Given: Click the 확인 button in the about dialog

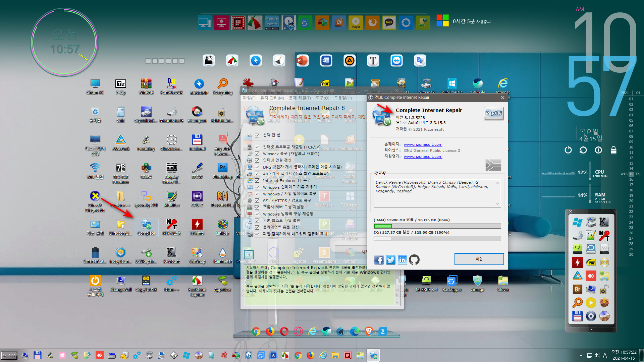Looking at the screenshot, I should pyautogui.click(x=479, y=259).
